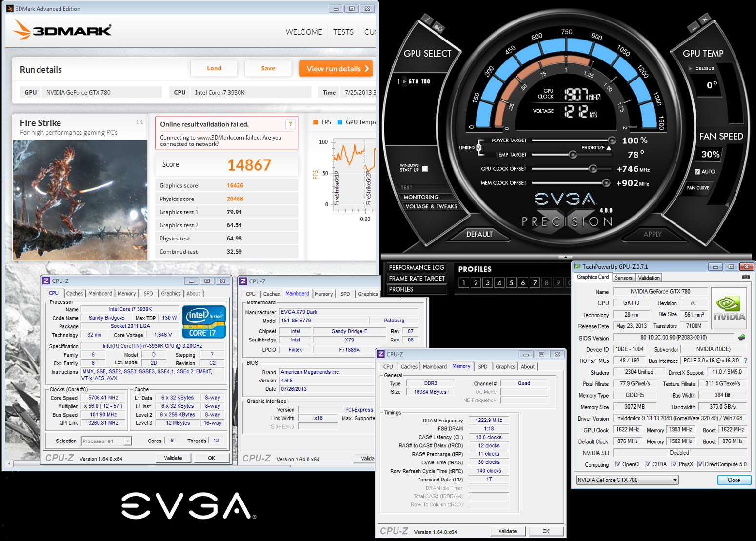Toggle the fan speed Auto checkbox
756x541 pixels.
[x=697, y=172]
